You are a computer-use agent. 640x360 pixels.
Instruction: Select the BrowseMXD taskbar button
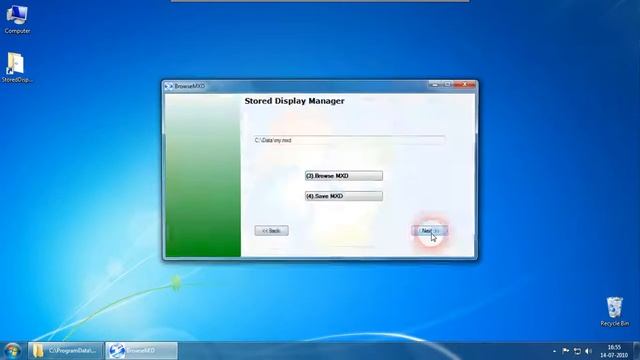[142, 351]
